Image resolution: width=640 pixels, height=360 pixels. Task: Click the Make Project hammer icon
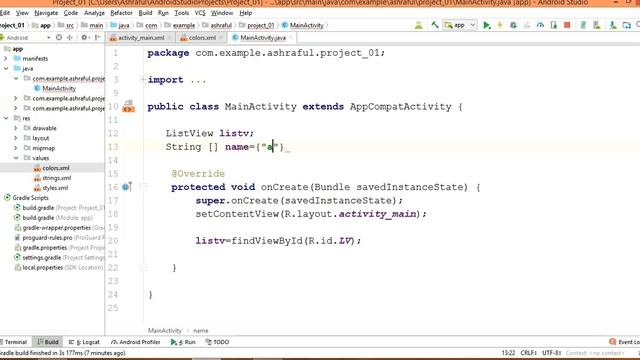[435, 25]
